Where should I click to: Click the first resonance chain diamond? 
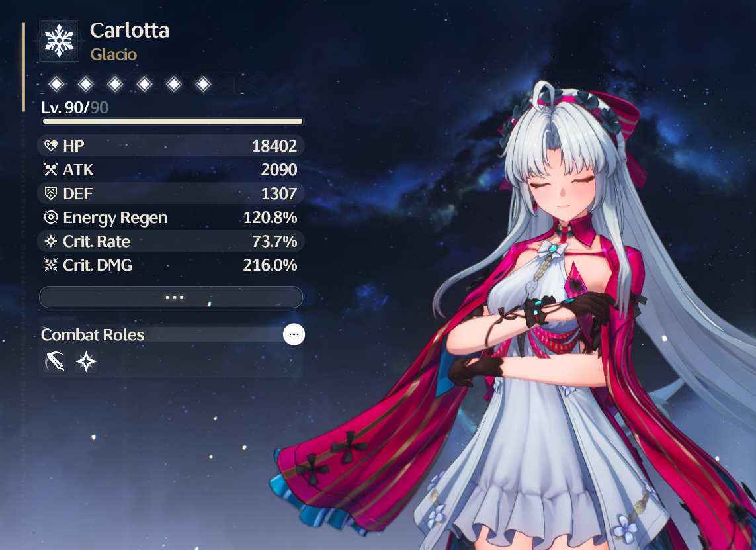click(56, 85)
